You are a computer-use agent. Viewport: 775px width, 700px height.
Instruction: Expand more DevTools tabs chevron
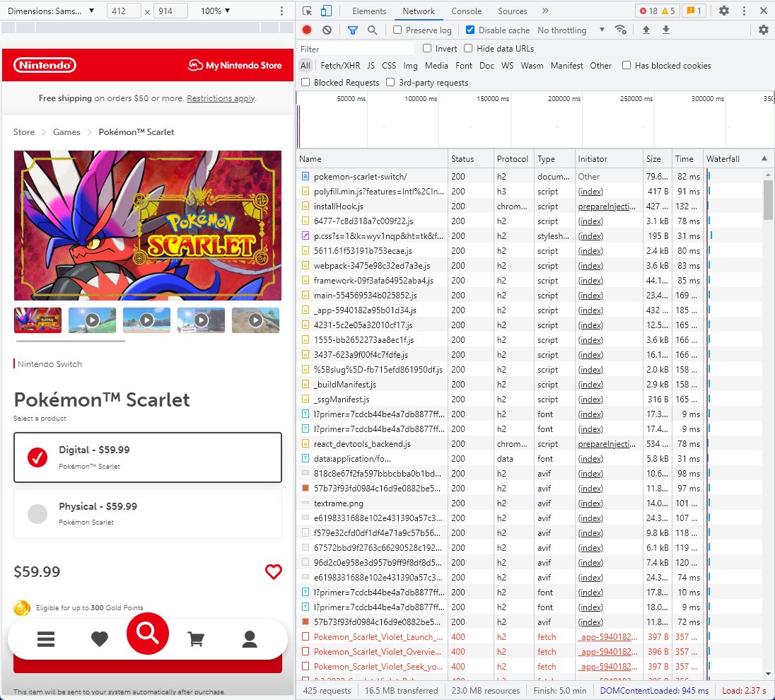(545, 11)
